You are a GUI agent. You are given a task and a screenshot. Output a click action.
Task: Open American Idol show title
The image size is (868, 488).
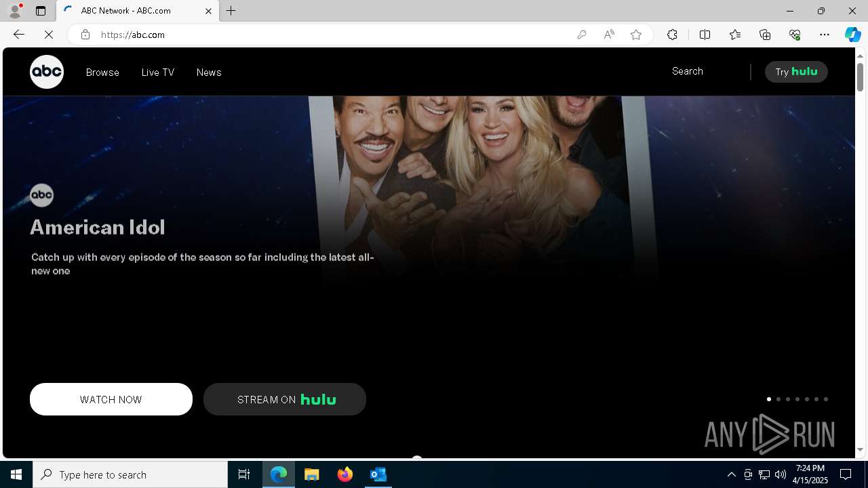click(x=98, y=227)
